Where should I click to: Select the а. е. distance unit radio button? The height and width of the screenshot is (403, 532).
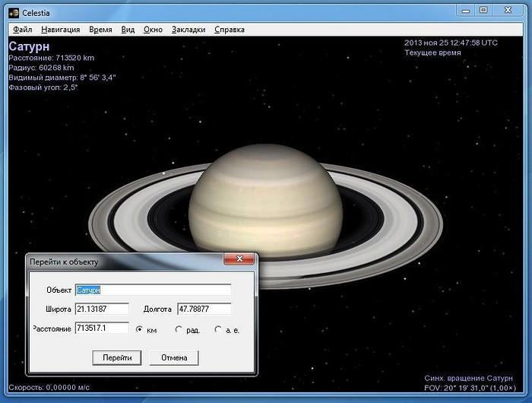[218, 329]
